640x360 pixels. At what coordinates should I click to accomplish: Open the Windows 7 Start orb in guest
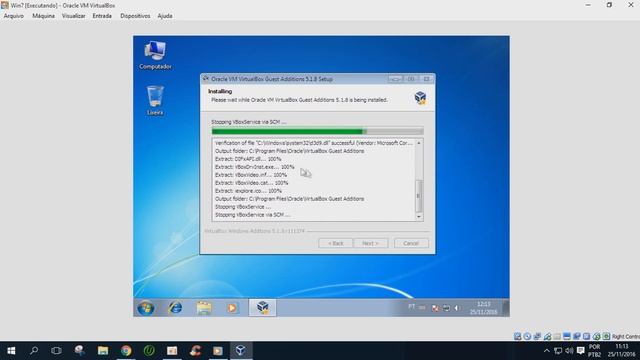[146, 308]
